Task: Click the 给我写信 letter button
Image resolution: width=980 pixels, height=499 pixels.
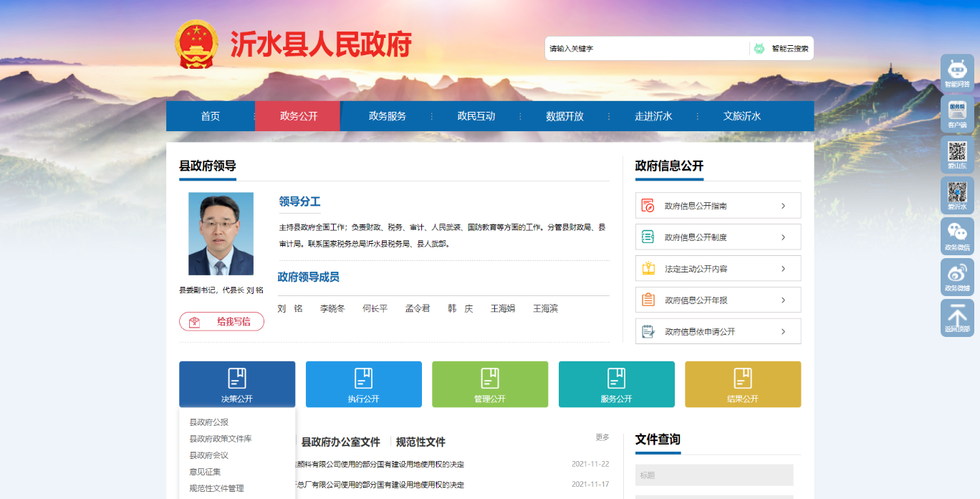Action: click(x=221, y=322)
